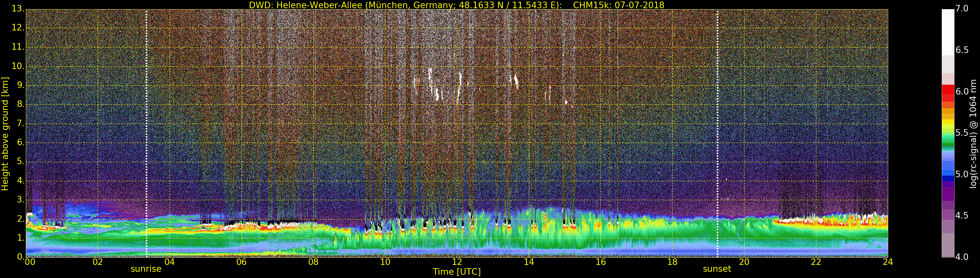Click the 'Height above ground [km]' axis label
The width and height of the screenshot is (980, 278).
pos(5,134)
